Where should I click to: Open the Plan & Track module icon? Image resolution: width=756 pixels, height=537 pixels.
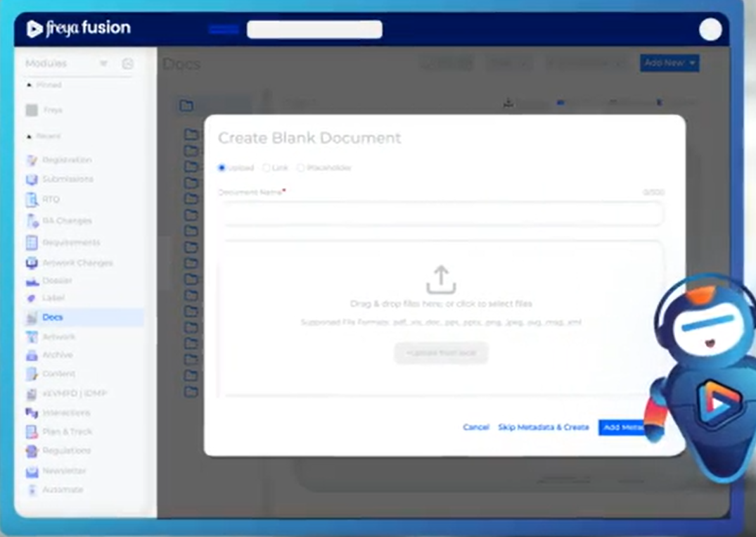click(32, 432)
